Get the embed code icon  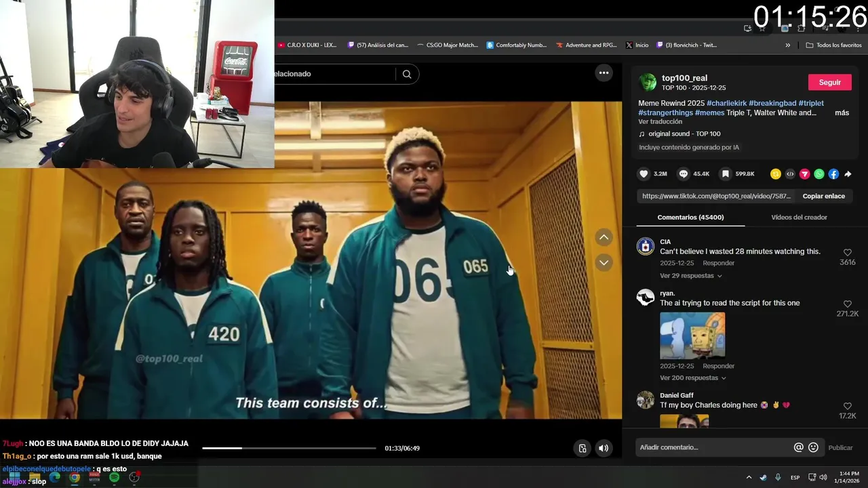790,174
